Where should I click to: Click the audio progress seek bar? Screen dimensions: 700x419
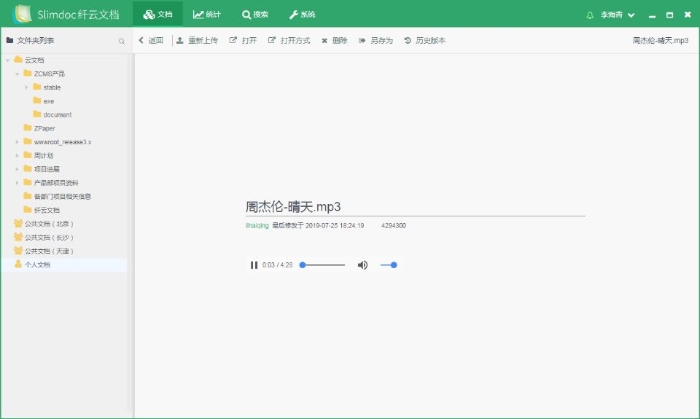(323, 265)
